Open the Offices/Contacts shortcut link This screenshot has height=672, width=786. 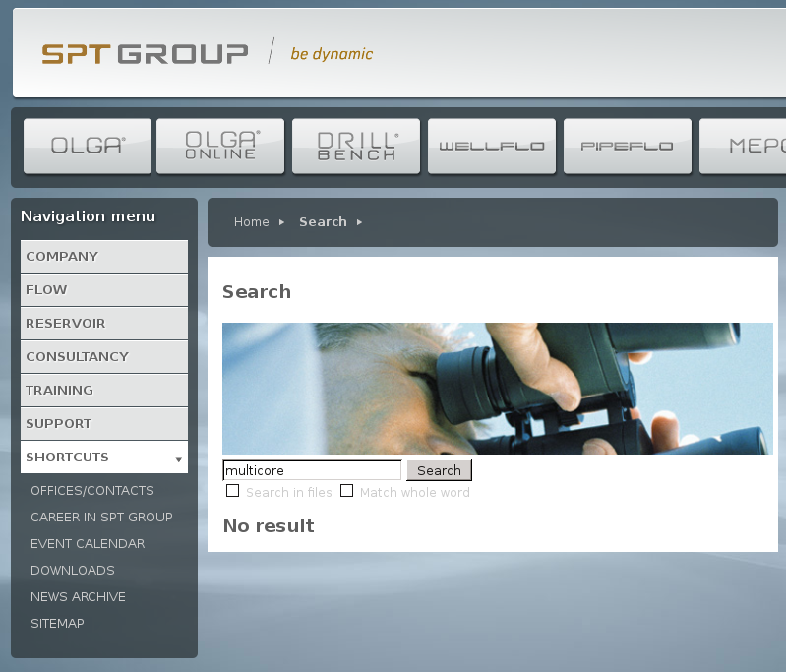pos(92,490)
